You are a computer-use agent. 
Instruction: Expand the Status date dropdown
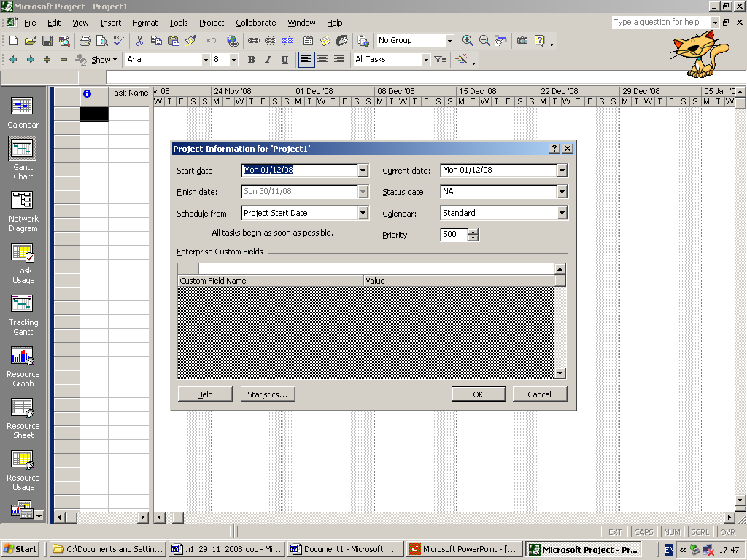pyautogui.click(x=562, y=192)
